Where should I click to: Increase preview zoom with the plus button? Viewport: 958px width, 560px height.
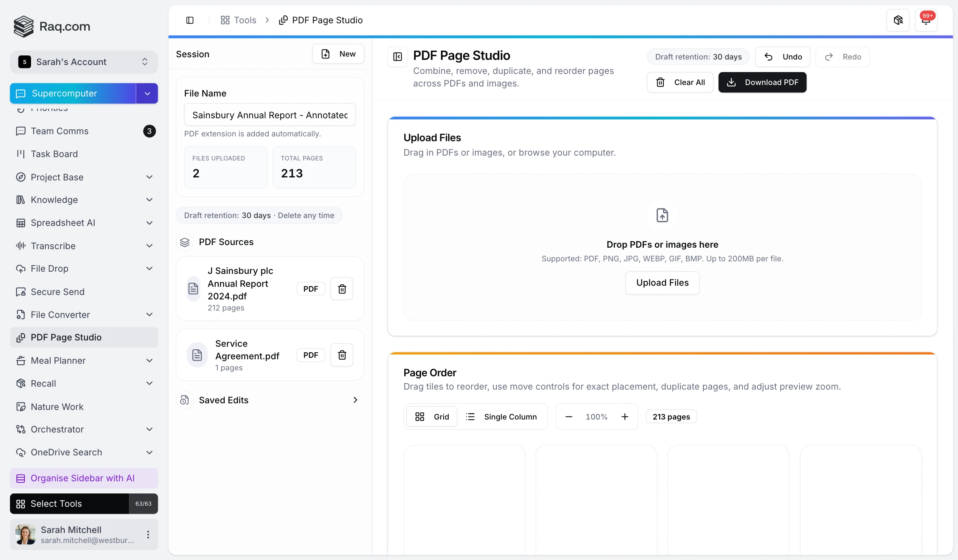point(624,417)
